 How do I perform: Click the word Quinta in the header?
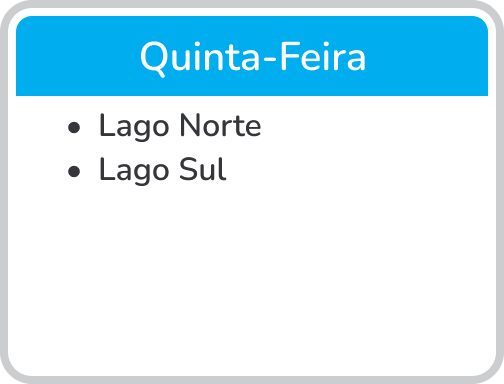[199, 57]
